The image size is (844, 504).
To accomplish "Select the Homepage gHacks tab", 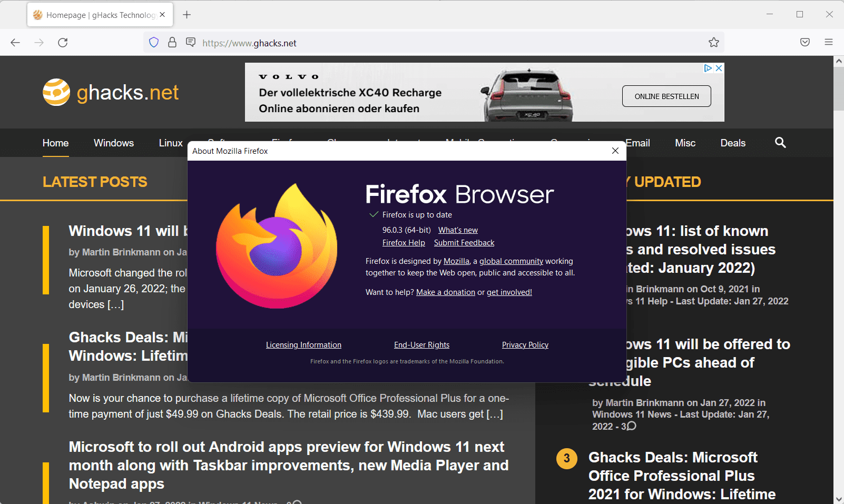I will (x=100, y=15).
